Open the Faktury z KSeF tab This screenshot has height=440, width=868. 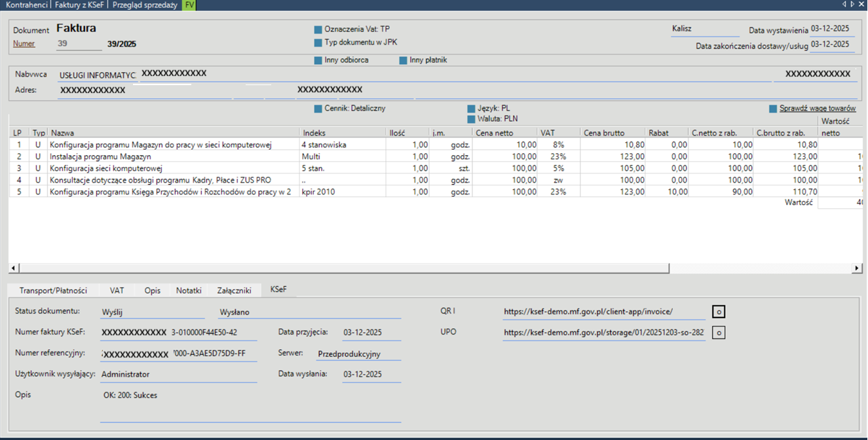79,5
